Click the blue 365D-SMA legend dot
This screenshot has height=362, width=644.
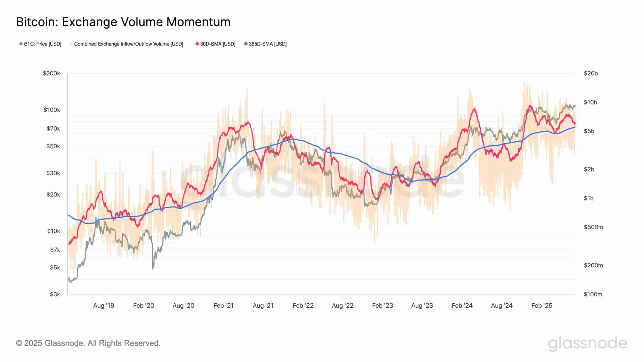tap(246, 44)
